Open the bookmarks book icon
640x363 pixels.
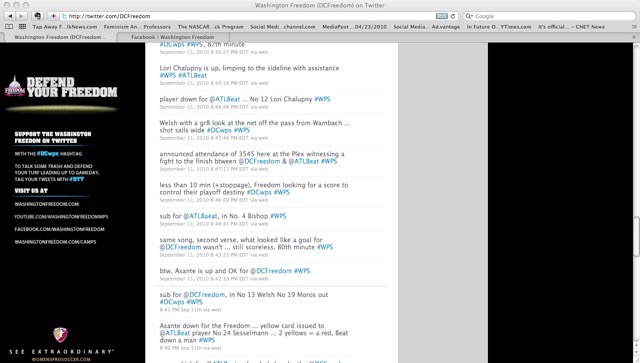(9, 27)
